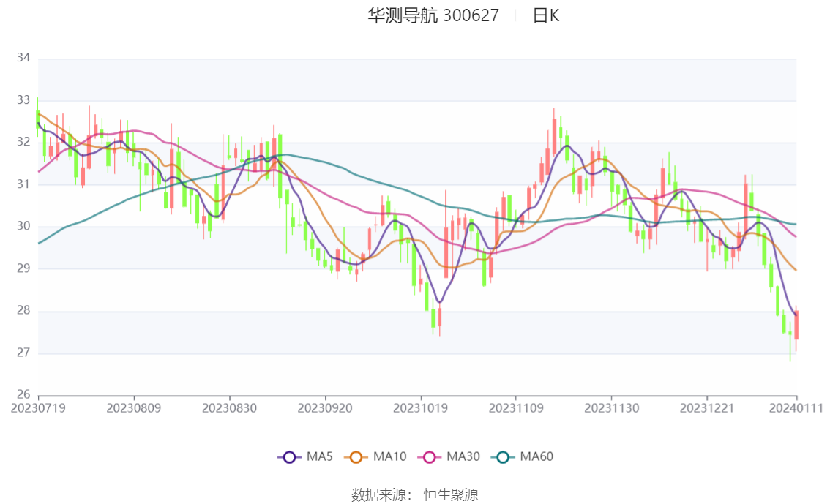The height and width of the screenshot is (504, 830).
Task: Click the y-axis value 34
Action: tap(23, 58)
